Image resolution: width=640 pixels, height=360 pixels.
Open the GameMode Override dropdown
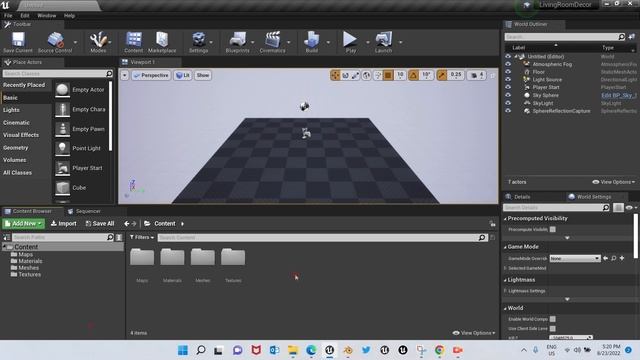[x=575, y=258]
